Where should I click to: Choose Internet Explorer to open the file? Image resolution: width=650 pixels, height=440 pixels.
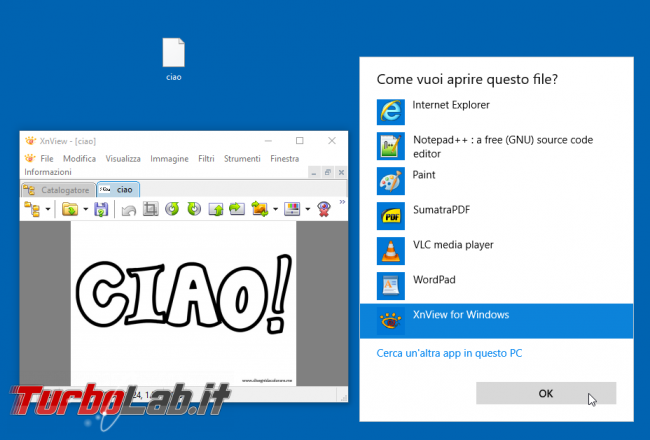click(x=496, y=112)
